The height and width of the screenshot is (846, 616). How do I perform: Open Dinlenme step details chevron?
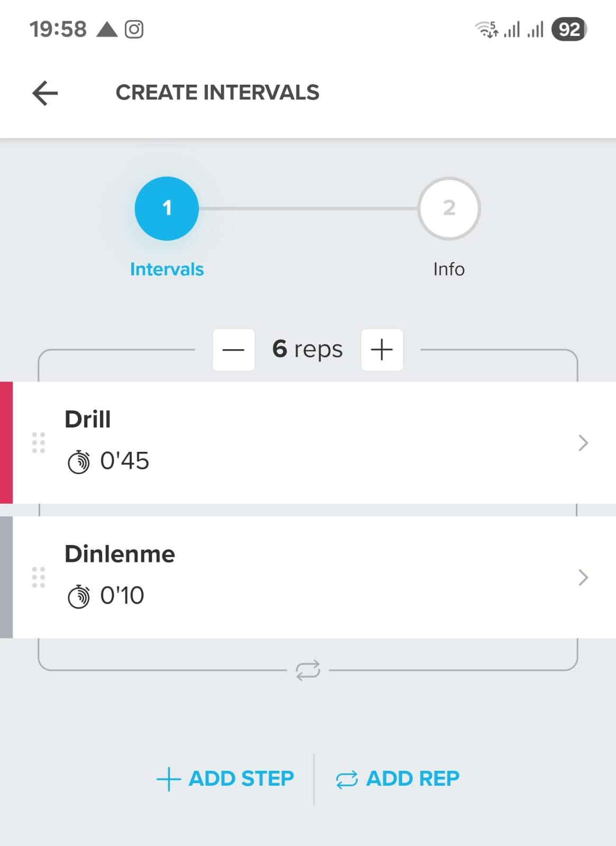(x=583, y=577)
